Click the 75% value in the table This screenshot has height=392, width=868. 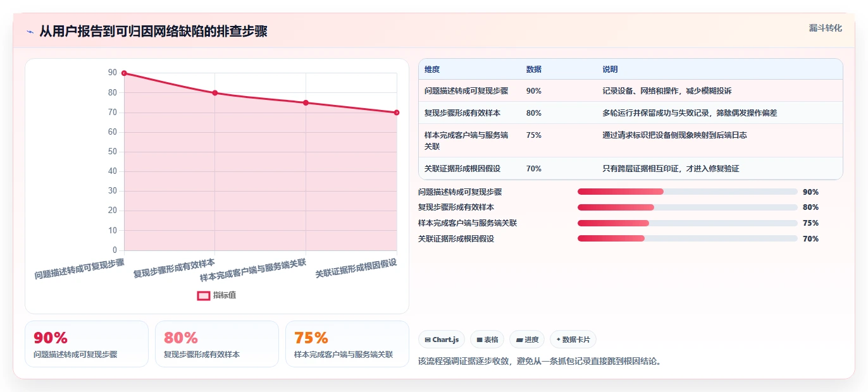(534, 135)
